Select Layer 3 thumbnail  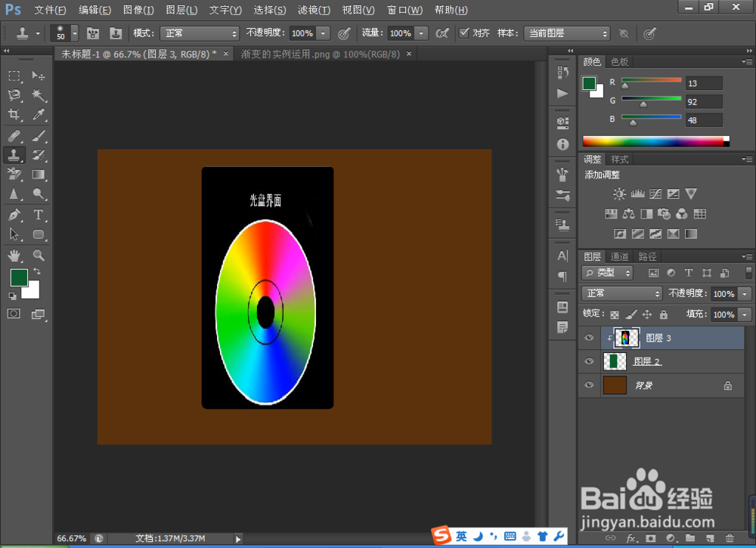coord(626,338)
